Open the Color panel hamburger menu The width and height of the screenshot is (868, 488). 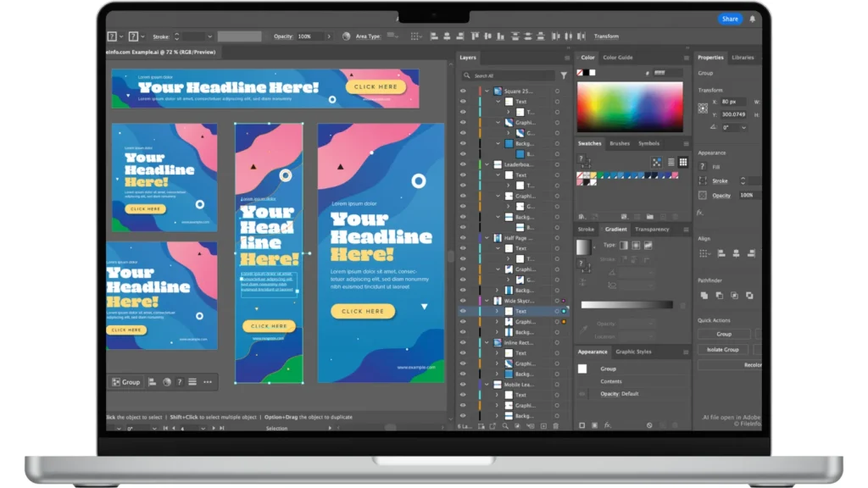686,58
